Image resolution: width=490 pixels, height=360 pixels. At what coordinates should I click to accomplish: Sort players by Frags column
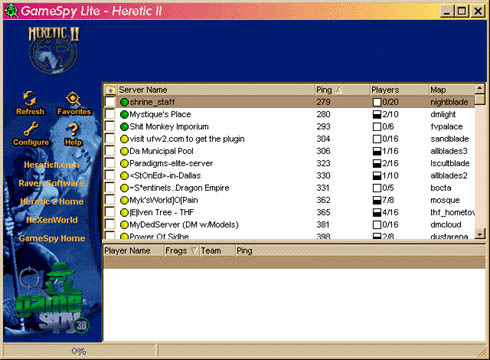pyautogui.click(x=182, y=251)
